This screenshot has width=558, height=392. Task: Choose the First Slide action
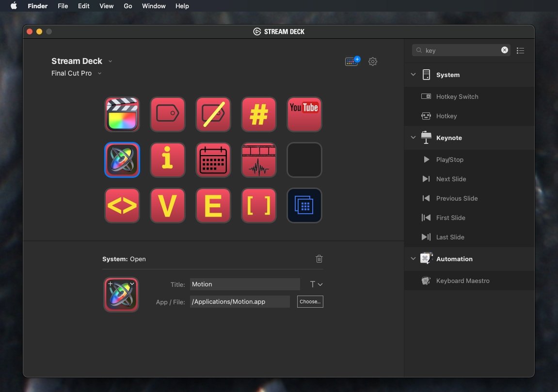click(469, 218)
